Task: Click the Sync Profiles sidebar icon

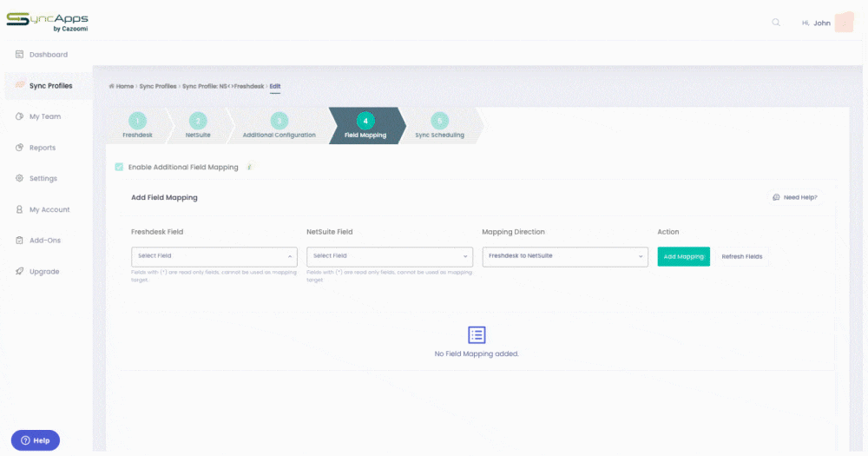Action: click(x=20, y=85)
